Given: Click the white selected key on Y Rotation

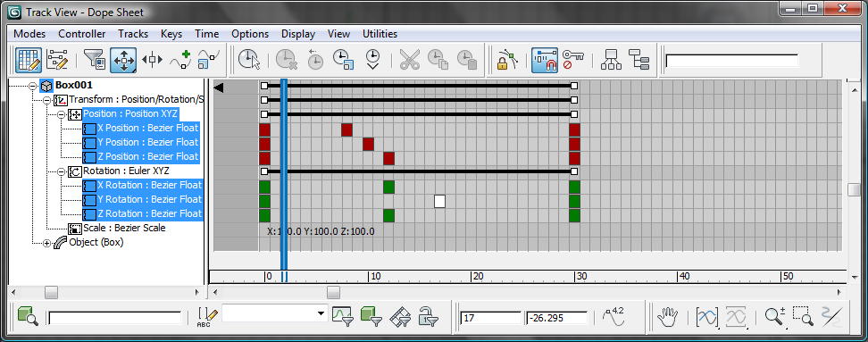Looking at the screenshot, I should click(439, 201).
